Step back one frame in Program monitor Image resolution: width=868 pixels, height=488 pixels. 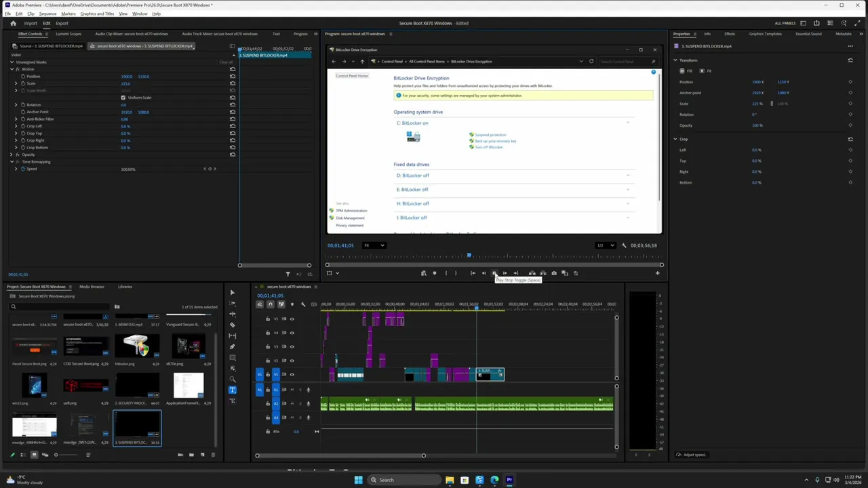pyautogui.click(x=484, y=273)
